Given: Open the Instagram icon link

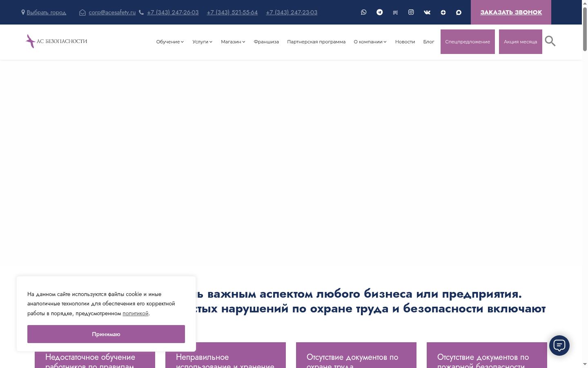Looking at the screenshot, I should tap(411, 12).
